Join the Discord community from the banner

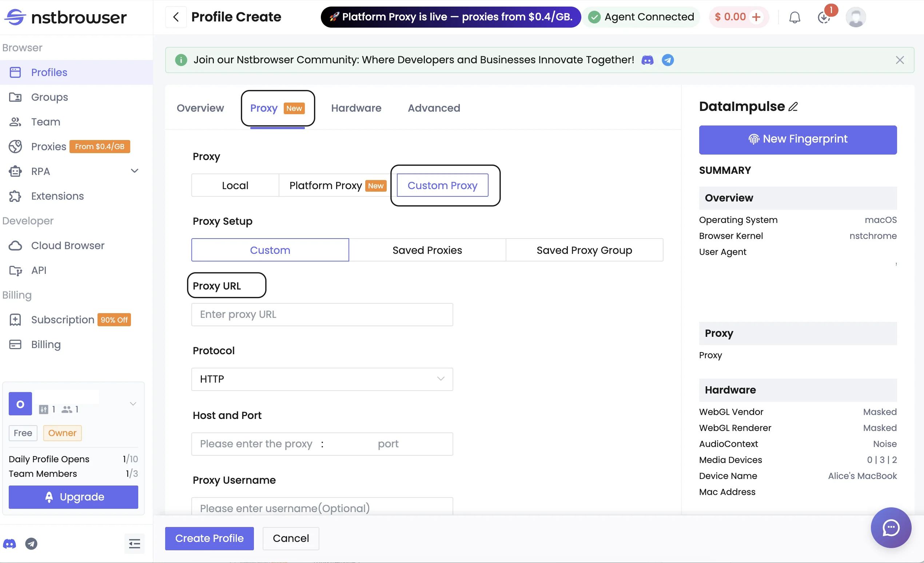point(647,60)
